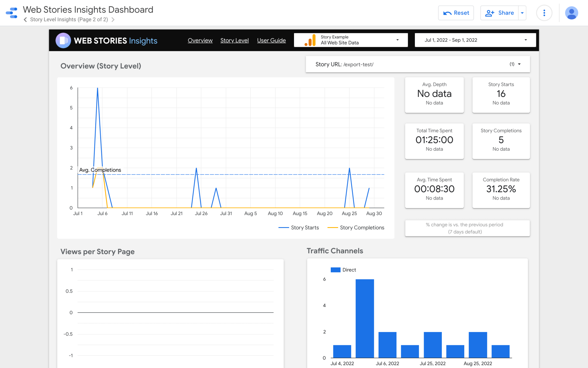Screen dimensions: 588x368
Task: Open the Overview link
Action: [200, 40]
